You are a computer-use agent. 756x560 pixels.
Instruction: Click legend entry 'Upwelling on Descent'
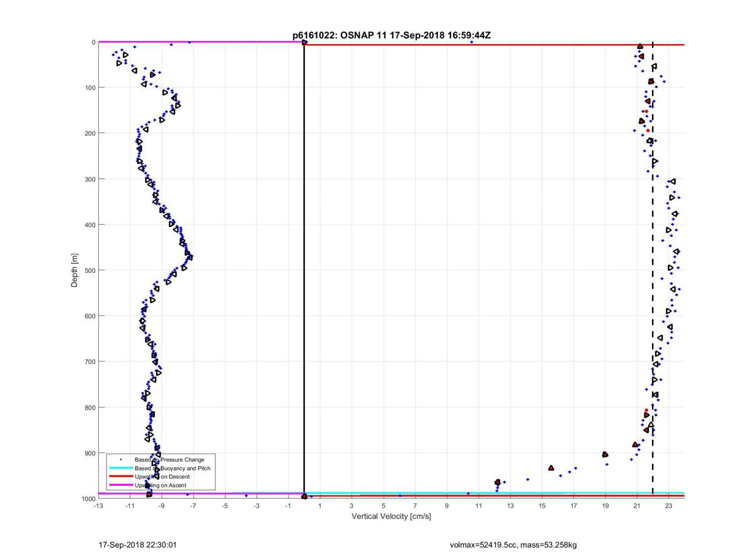click(x=162, y=477)
